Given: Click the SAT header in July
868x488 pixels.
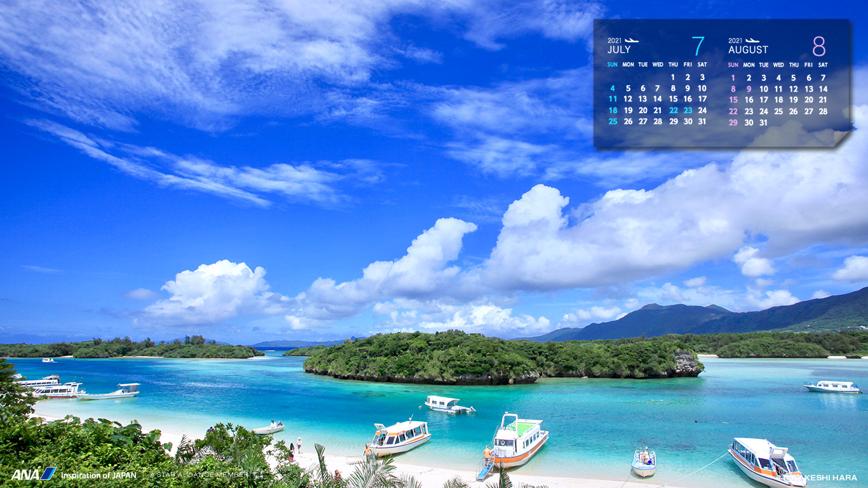Looking at the screenshot, I should (x=702, y=64).
